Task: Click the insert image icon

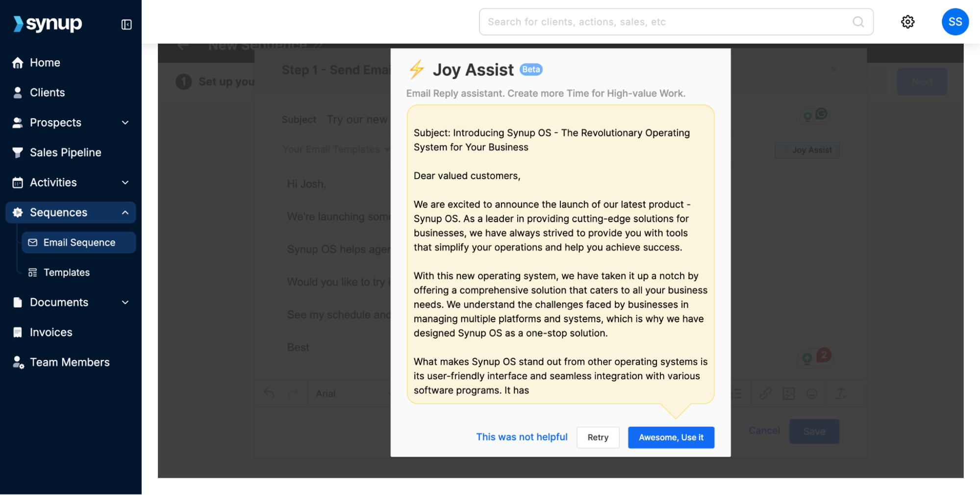Action: point(789,393)
